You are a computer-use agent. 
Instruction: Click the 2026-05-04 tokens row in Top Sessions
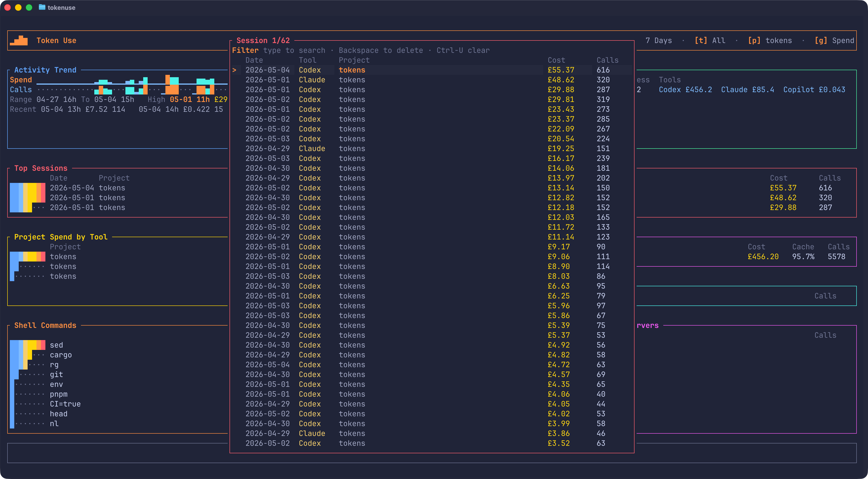click(x=87, y=188)
